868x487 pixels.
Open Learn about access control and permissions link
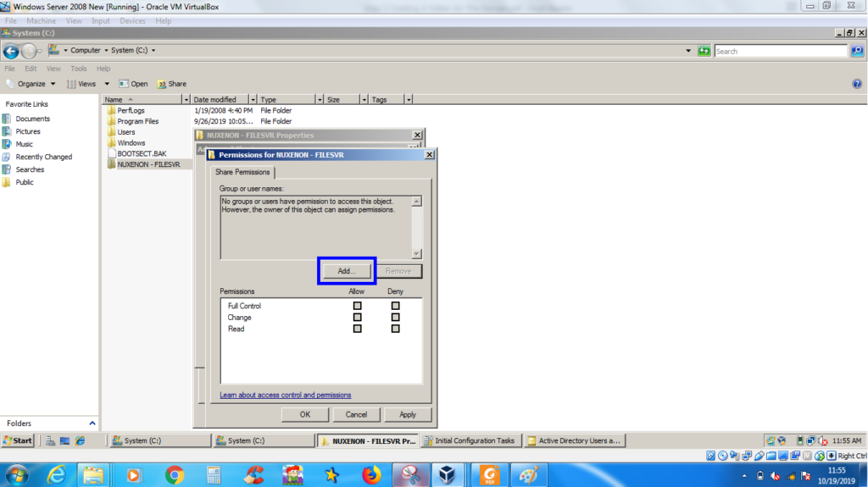285,396
